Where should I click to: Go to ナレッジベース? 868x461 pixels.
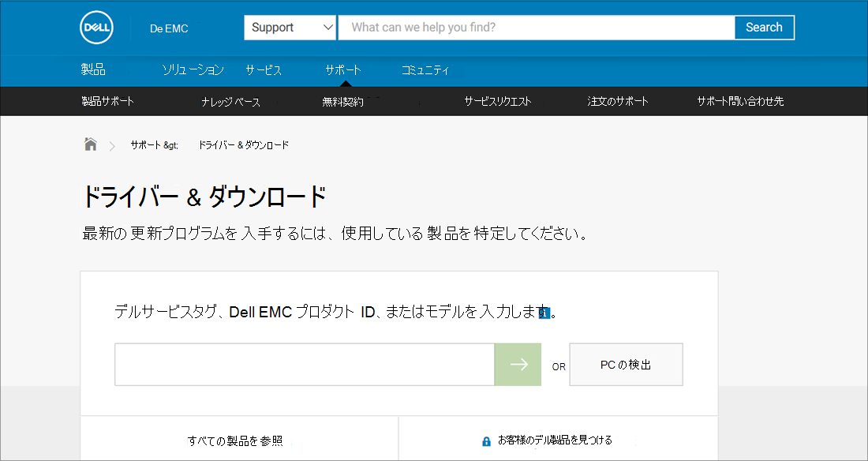[x=231, y=101]
